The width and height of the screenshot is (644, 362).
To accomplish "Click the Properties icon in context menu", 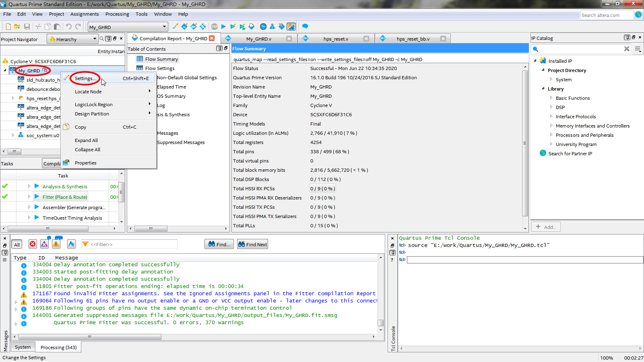I will (66, 162).
